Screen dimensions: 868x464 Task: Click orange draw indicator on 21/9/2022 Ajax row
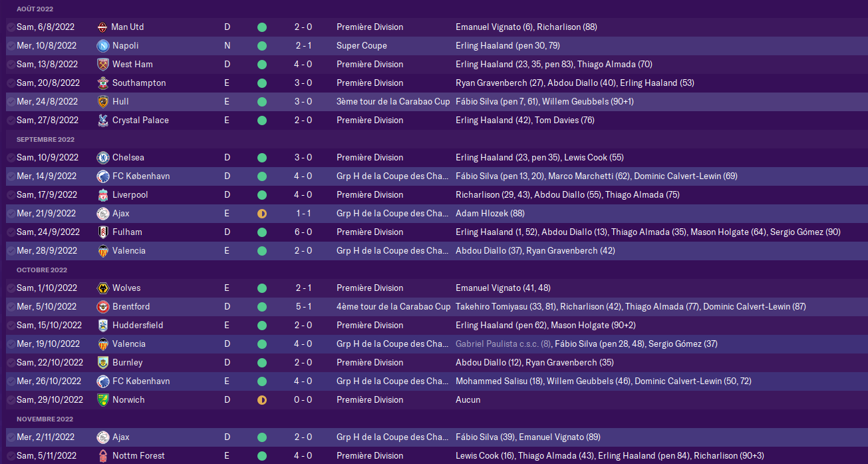pos(262,214)
